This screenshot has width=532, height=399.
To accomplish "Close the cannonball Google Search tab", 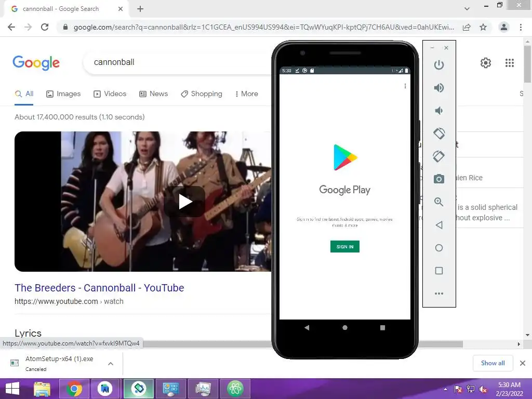I will coord(121,9).
